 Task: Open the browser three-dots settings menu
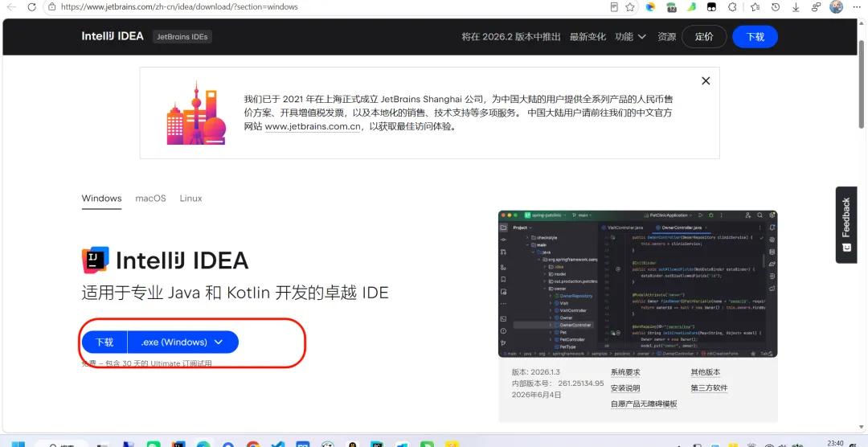tap(857, 7)
